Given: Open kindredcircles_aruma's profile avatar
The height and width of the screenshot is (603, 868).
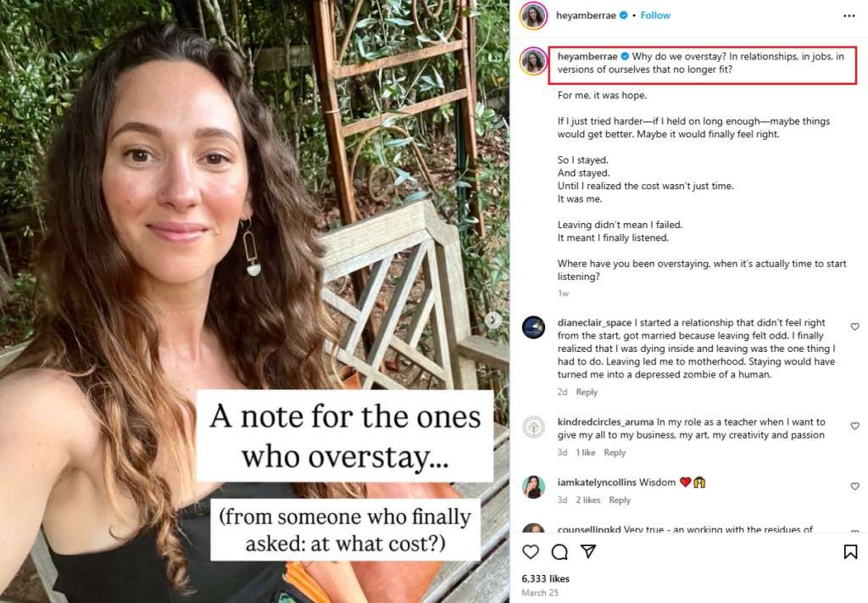Looking at the screenshot, I should click(x=534, y=427).
